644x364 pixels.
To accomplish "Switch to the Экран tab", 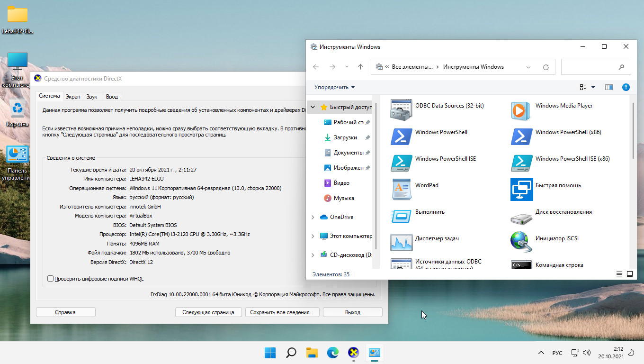I will [x=73, y=97].
